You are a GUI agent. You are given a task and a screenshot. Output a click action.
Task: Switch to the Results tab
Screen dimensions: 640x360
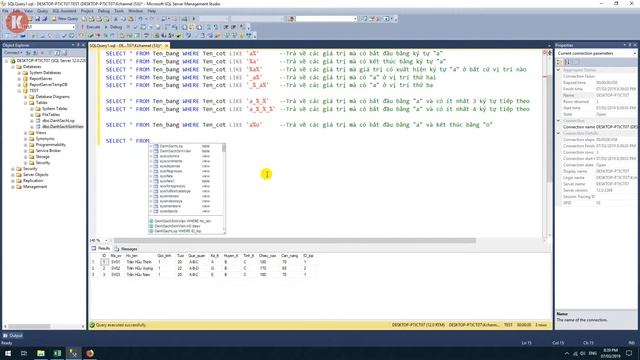click(101, 249)
